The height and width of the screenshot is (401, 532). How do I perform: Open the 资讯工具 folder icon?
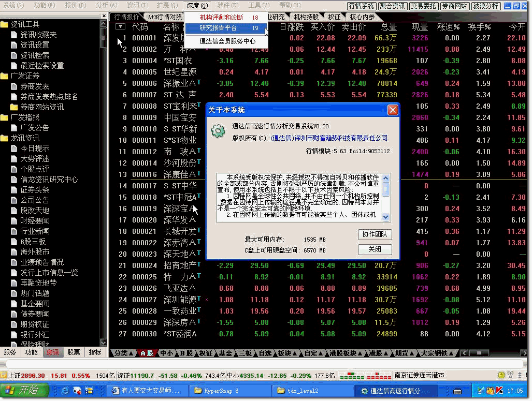pyautogui.click(x=5, y=24)
